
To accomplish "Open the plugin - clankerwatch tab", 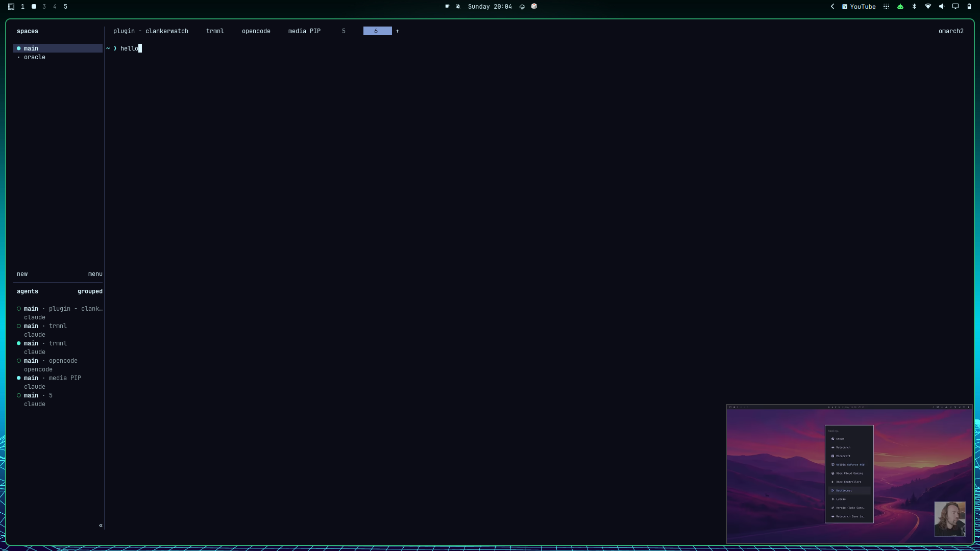I will pyautogui.click(x=151, y=31).
